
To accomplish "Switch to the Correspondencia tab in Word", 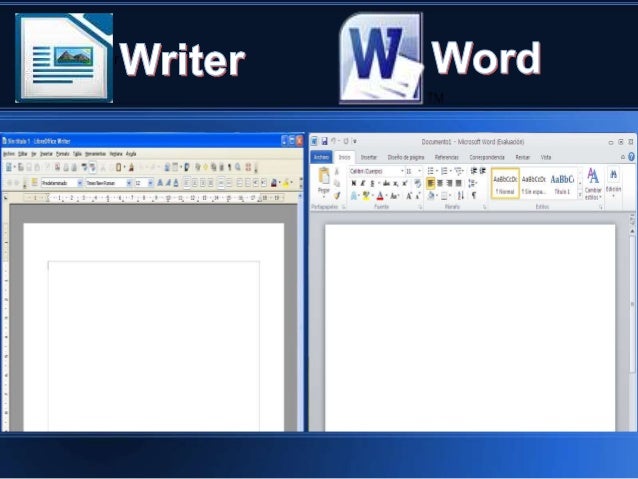I will click(x=487, y=157).
